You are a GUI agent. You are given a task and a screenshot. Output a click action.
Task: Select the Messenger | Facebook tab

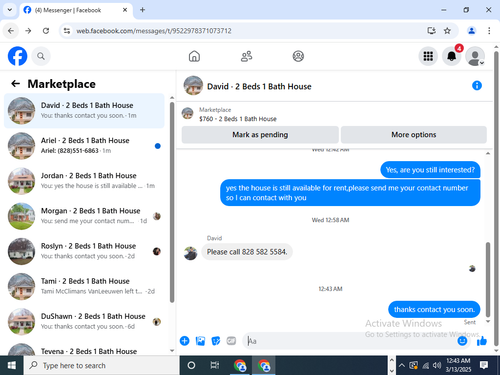[x=76, y=10]
